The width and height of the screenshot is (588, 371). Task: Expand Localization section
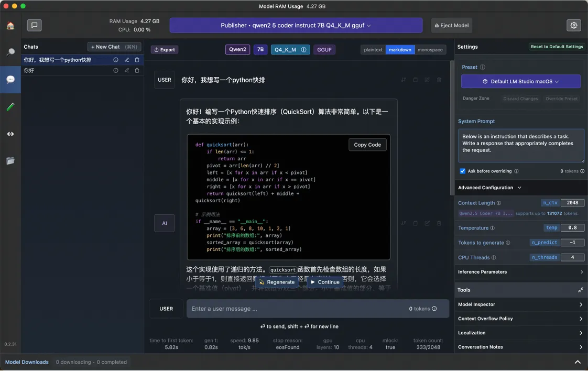(x=520, y=333)
